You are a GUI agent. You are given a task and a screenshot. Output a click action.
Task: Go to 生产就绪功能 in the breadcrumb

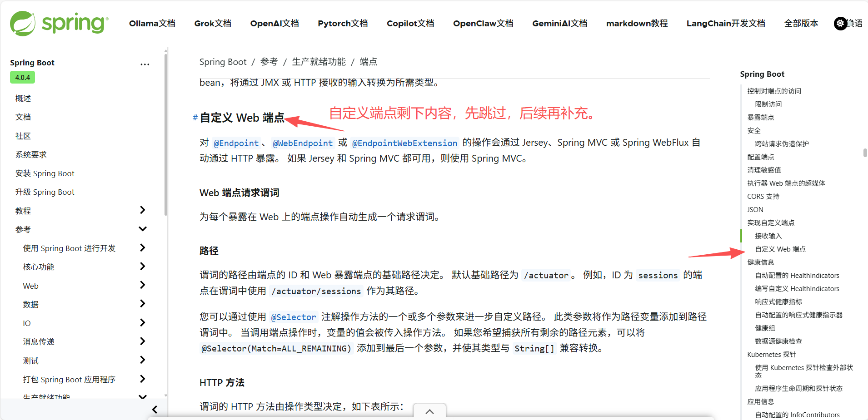319,62
